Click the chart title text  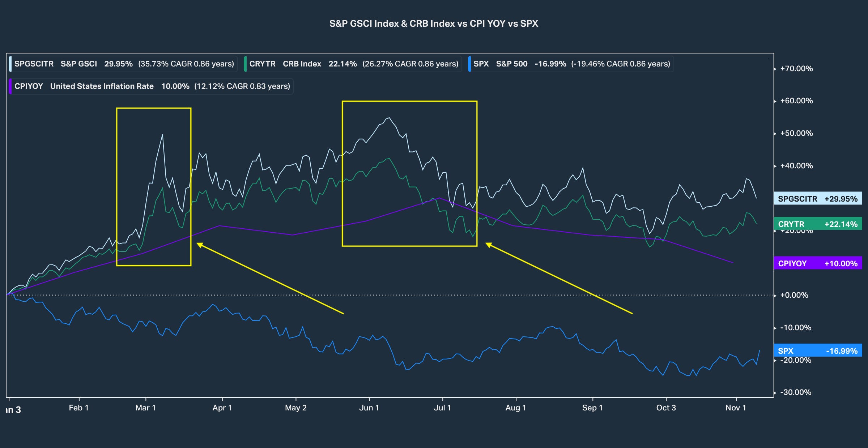tap(434, 24)
